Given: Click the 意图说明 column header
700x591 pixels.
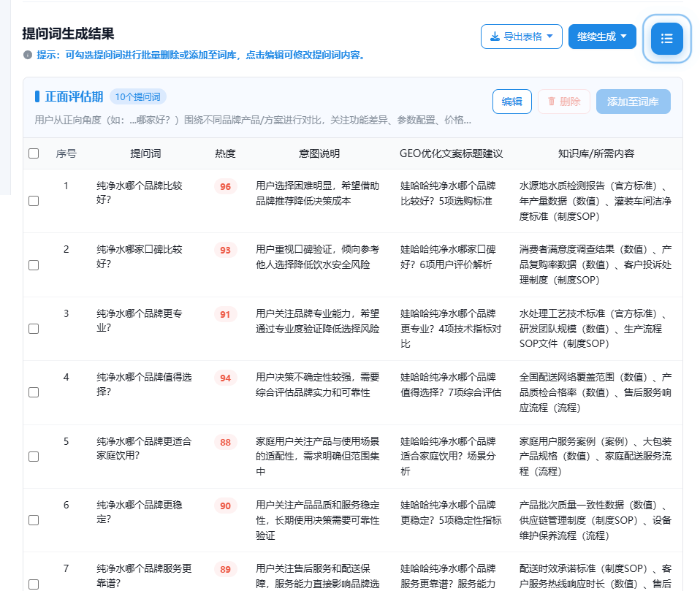Looking at the screenshot, I should 319,153.
